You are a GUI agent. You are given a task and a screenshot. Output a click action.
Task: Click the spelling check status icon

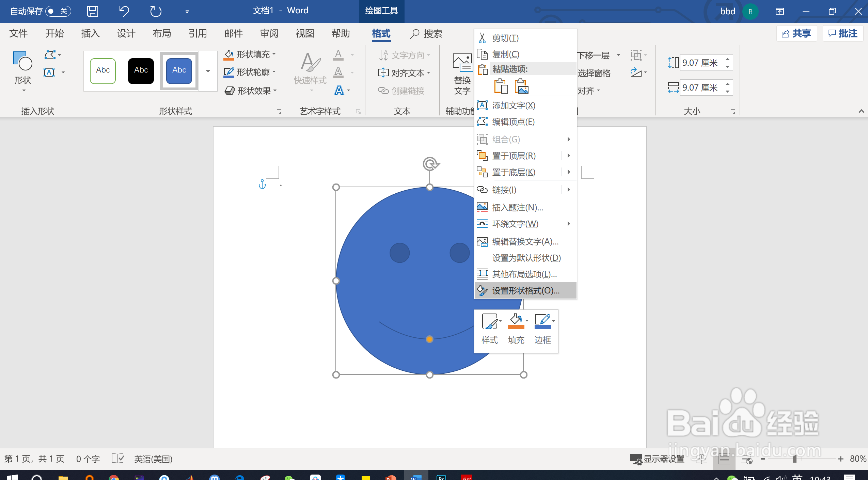[118, 459]
